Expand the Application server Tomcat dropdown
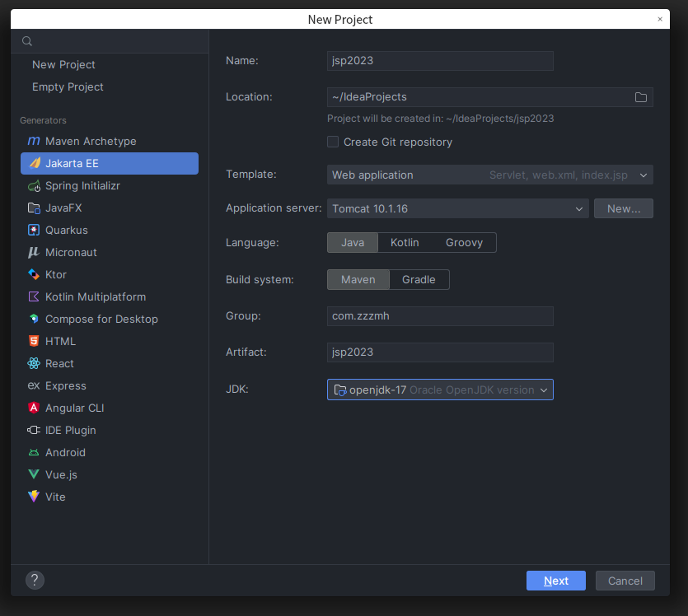The width and height of the screenshot is (688, 616). 458,209
